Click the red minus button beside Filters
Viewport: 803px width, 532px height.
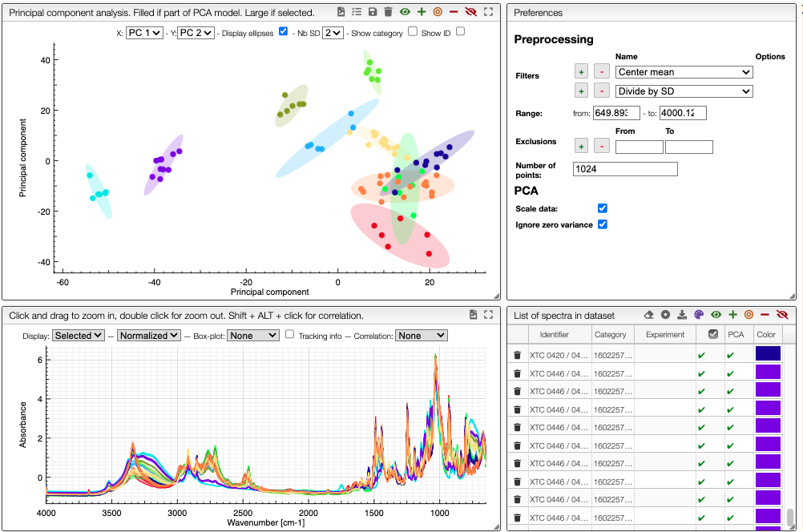[x=601, y=71]
